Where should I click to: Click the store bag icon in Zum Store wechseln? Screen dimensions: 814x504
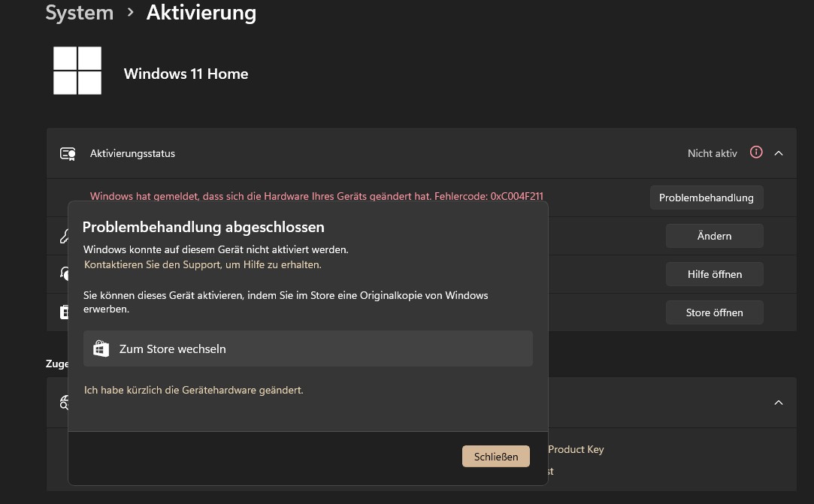pyautogui.click(x=101, y=349)
